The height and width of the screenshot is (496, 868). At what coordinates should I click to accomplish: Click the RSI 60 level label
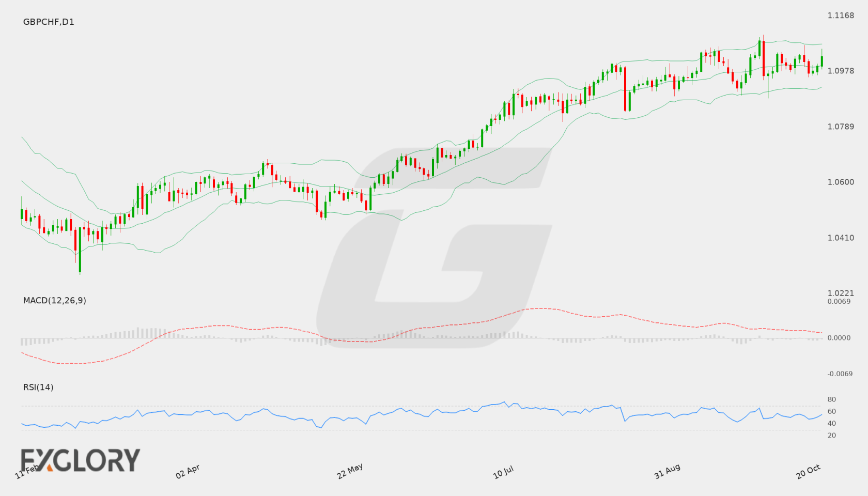pos(832,411)
